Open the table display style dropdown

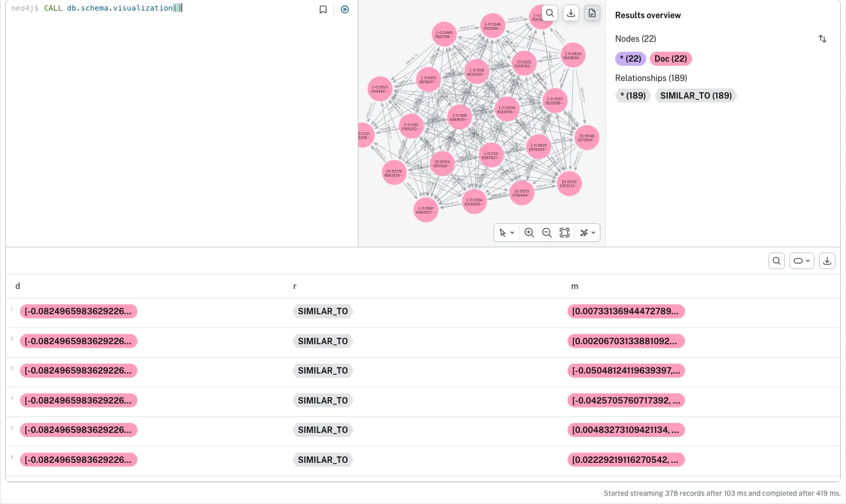(x=802, y=261)
